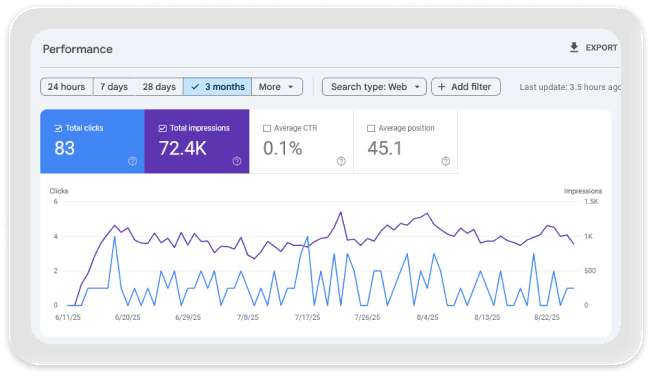
Task: Select the 28 days date range
Action: click(x=159, y=87)
